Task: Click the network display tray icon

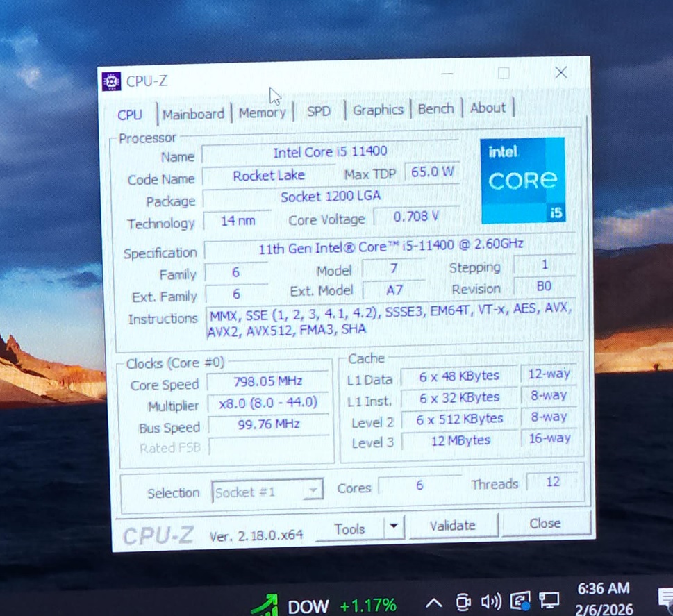Action: [549, 601]
